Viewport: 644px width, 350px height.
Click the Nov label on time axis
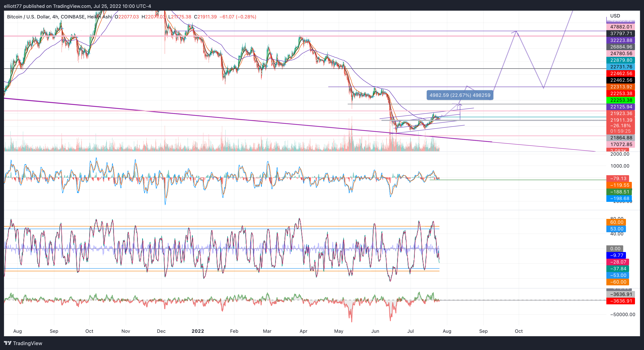coord(126,331)
